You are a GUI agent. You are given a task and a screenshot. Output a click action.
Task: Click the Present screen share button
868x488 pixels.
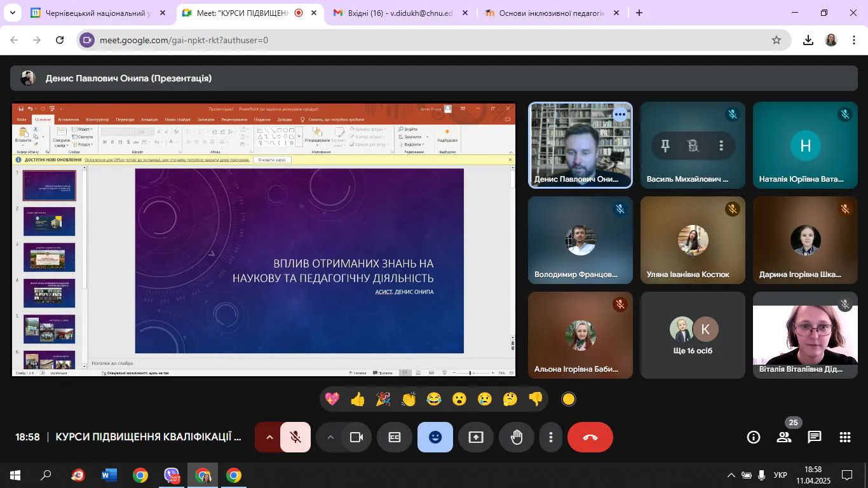coord(476,437)
